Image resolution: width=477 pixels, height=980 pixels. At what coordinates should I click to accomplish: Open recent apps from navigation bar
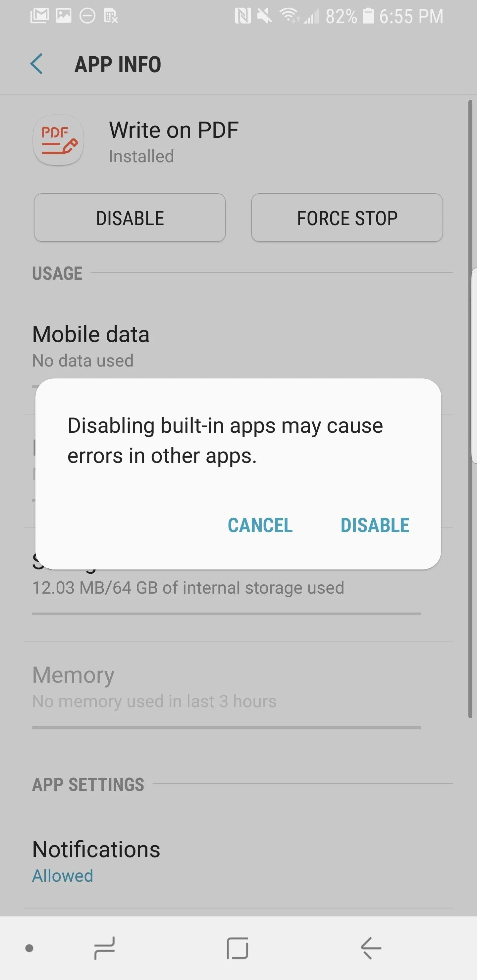[105, 948]
